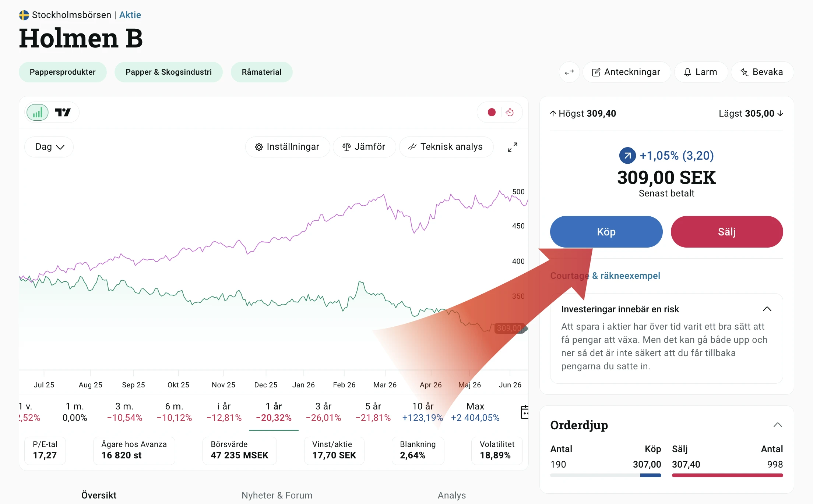Click the Blankning 2,64% box
Screen dimensions: 813x504
tap(418, 450)
